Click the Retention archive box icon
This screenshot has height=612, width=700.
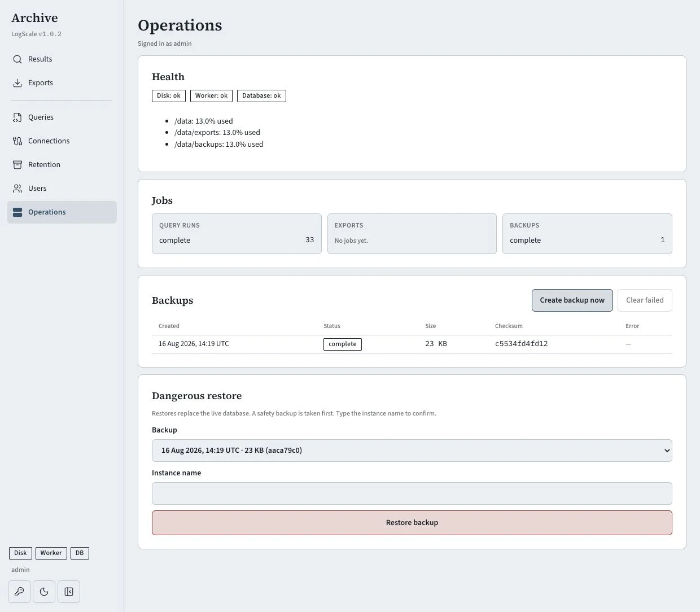(17, 165)
